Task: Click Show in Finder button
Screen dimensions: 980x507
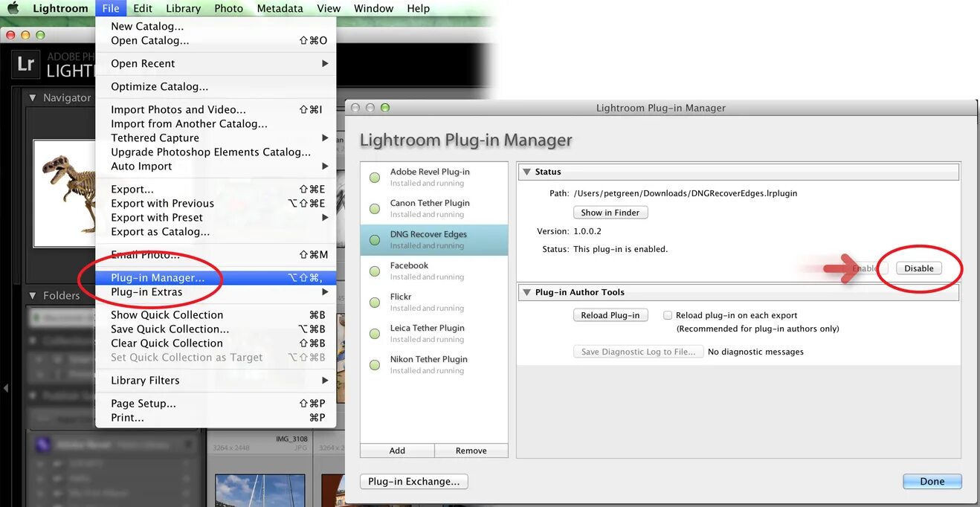Action: (x=610, y=213)
